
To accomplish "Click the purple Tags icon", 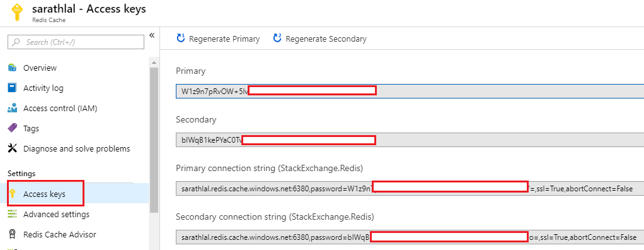I will point(13,128).
